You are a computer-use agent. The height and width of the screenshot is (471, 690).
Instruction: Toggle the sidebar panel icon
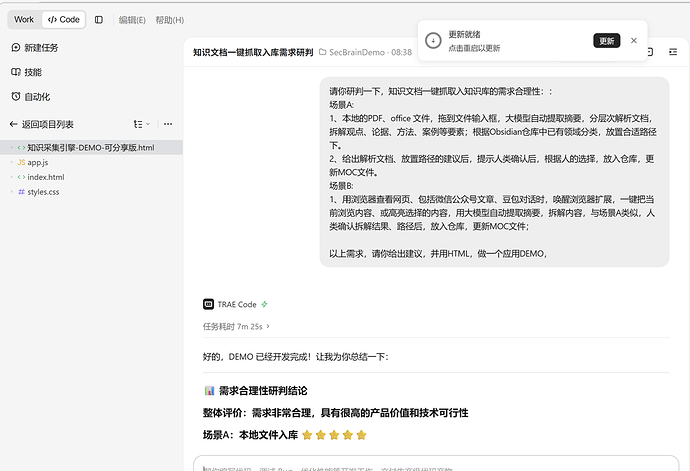(x=99, y=20)
